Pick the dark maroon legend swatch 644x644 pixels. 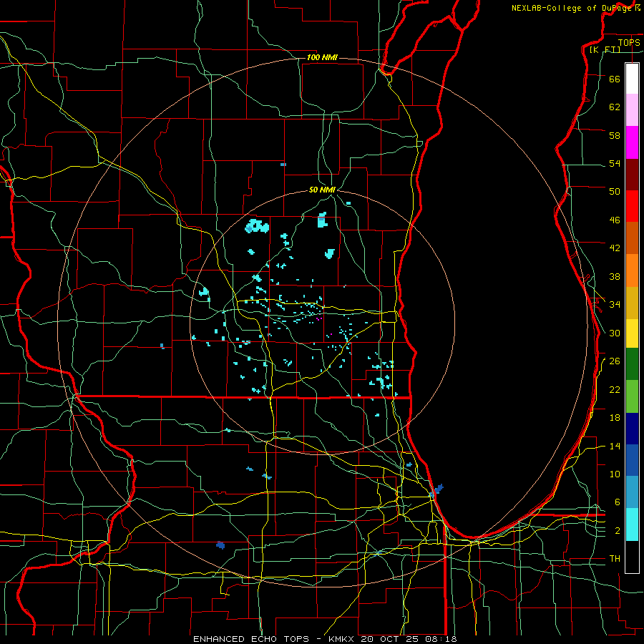pos(632,175)
